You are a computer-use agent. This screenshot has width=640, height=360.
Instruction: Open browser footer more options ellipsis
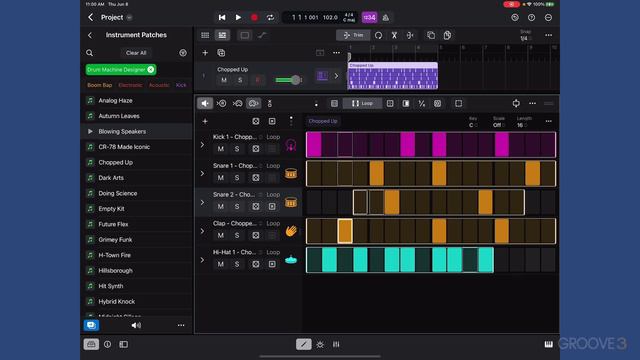[181, 325]
